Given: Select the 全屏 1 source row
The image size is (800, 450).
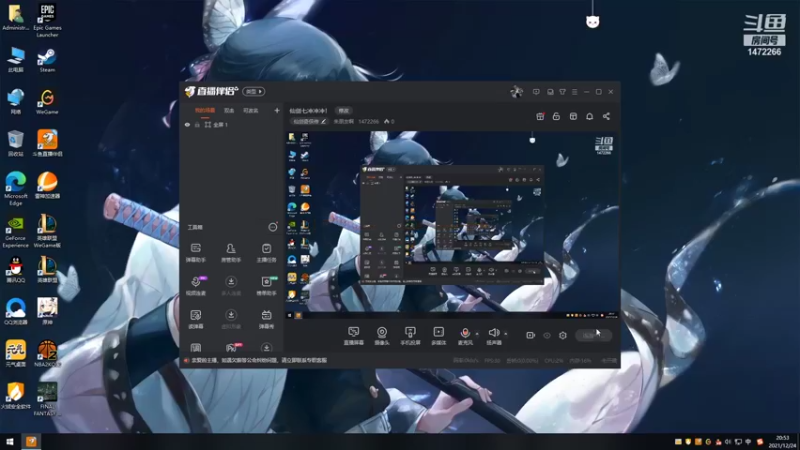Looking at the screenshot, I should click(232, 124).
